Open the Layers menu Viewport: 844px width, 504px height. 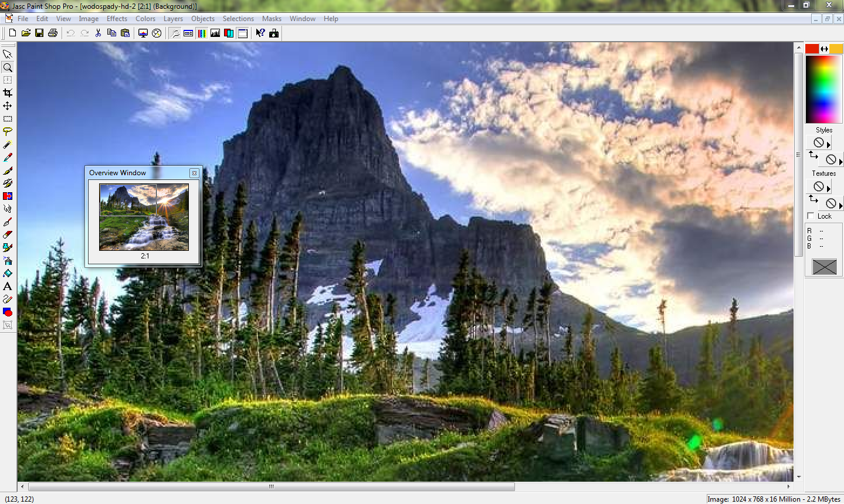tap(173, 19)
